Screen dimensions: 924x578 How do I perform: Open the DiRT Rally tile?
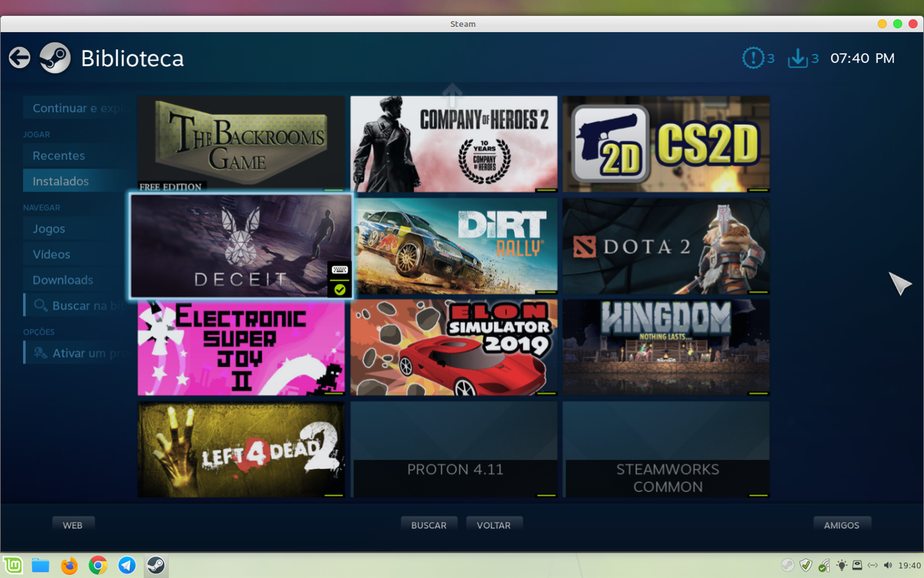(453, 246)
